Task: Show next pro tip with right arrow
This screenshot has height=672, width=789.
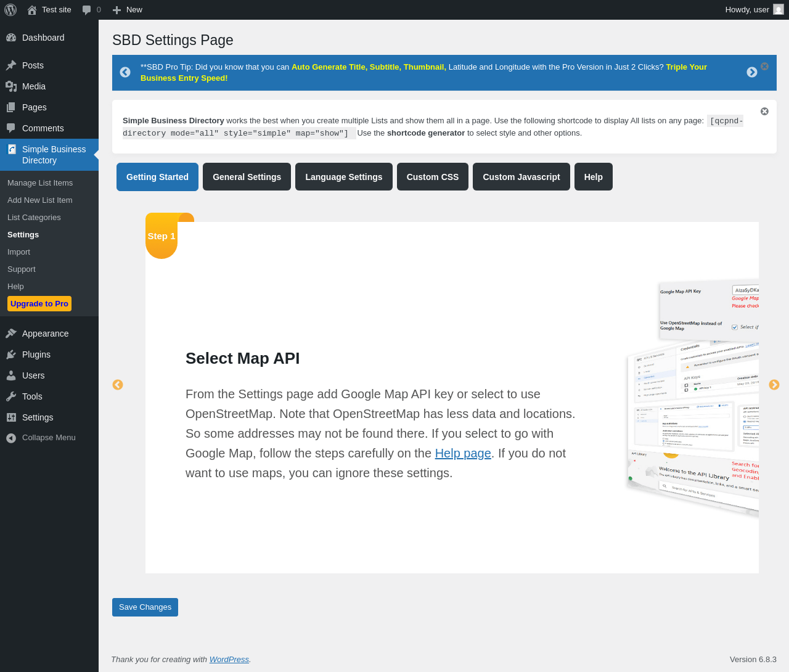Action: [751, 72]
